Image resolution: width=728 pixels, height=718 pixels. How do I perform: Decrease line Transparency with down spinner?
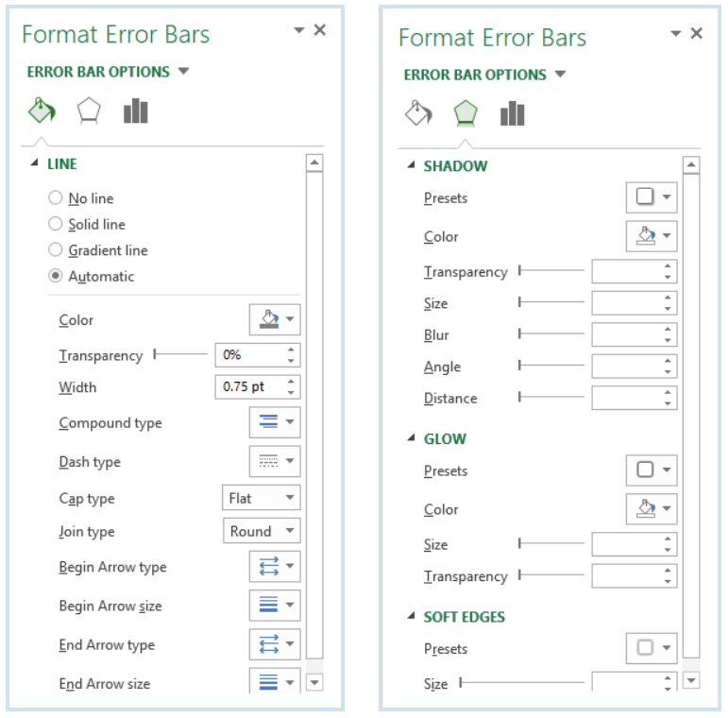tap(291, 361)
